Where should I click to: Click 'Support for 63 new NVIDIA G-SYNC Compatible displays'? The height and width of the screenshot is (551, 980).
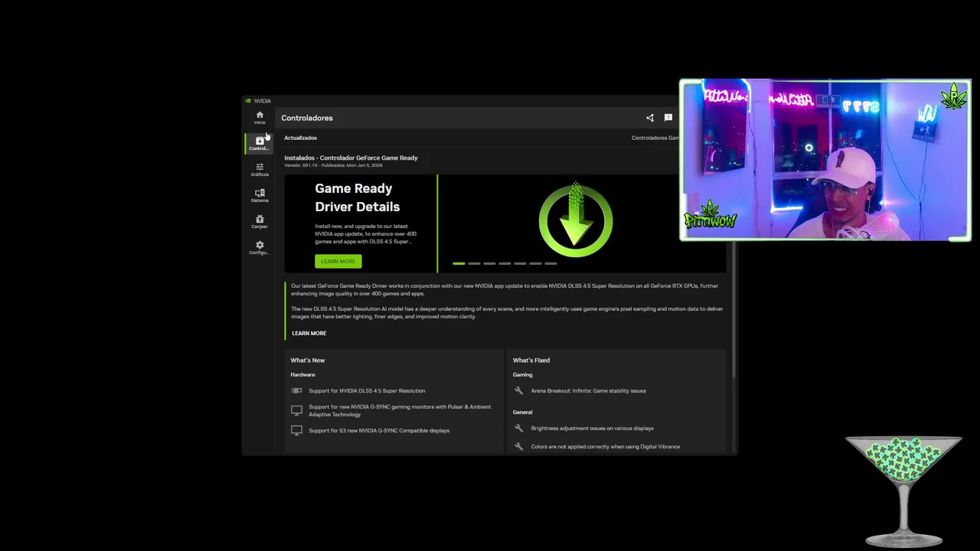coord(379,430)
